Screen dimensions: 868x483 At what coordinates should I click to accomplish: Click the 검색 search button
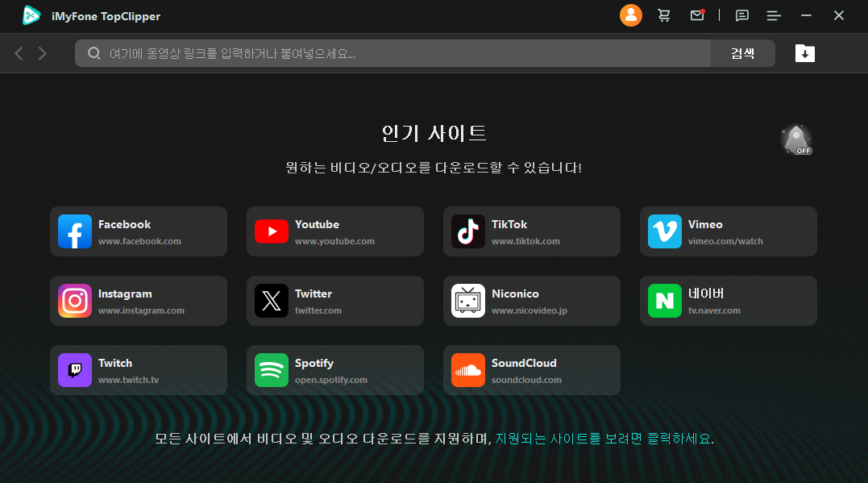point(743,53)
